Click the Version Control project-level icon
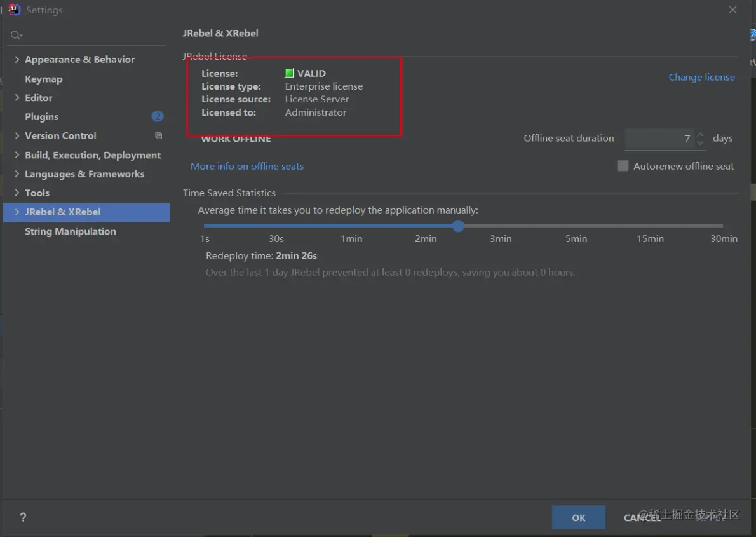 [x=158, y=135]
